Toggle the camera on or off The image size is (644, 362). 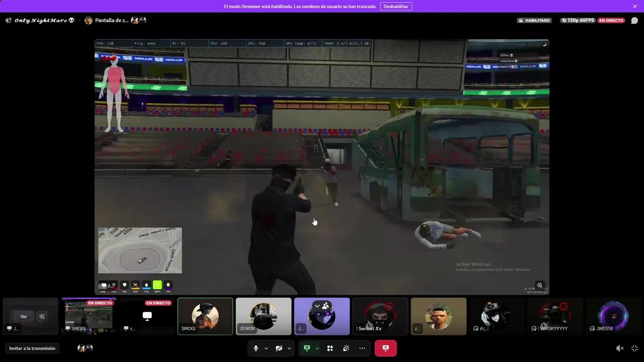279,348
